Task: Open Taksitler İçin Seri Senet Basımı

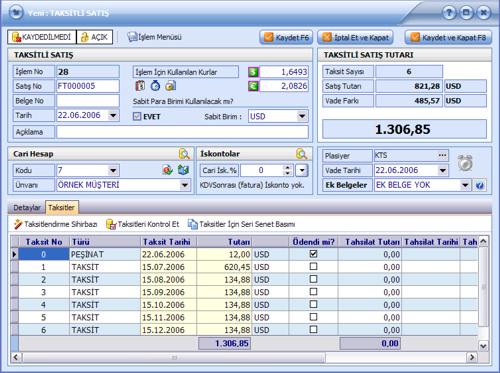Action: [242, 224]
